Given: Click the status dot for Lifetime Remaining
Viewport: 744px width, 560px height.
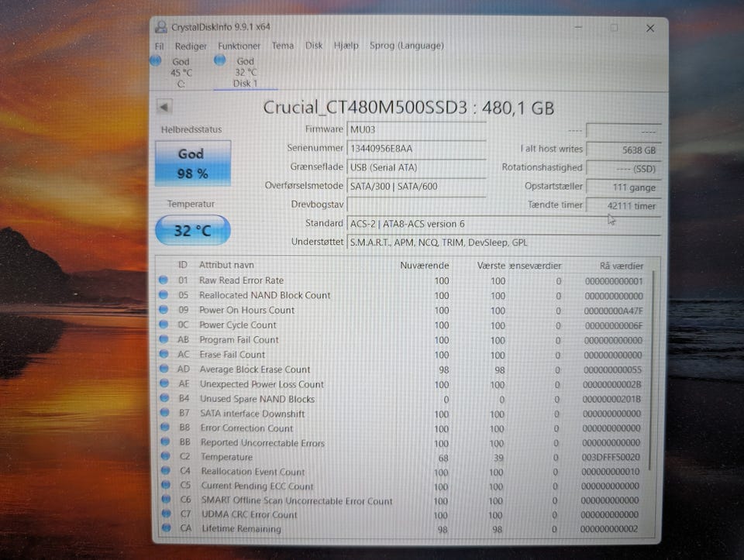Looking at the screenshot, I should (167, 527).
